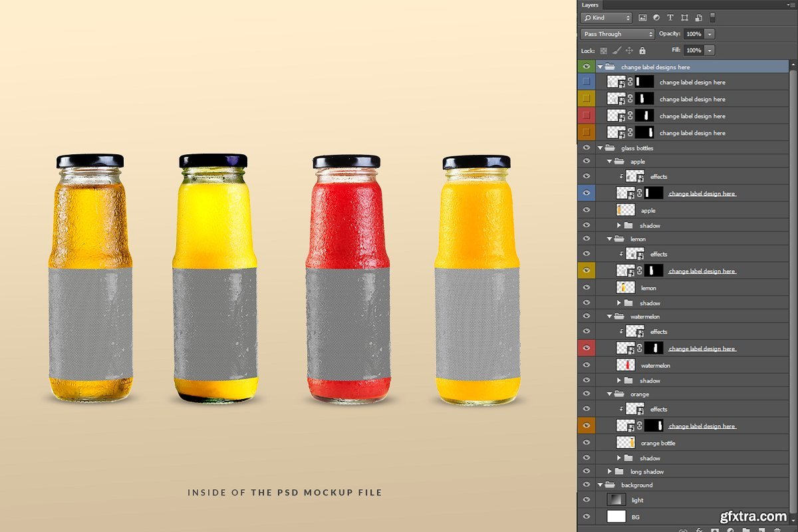Filter layers by adjustment layers icon
This screenshot has width=798, height=532.
click(656, 18)
